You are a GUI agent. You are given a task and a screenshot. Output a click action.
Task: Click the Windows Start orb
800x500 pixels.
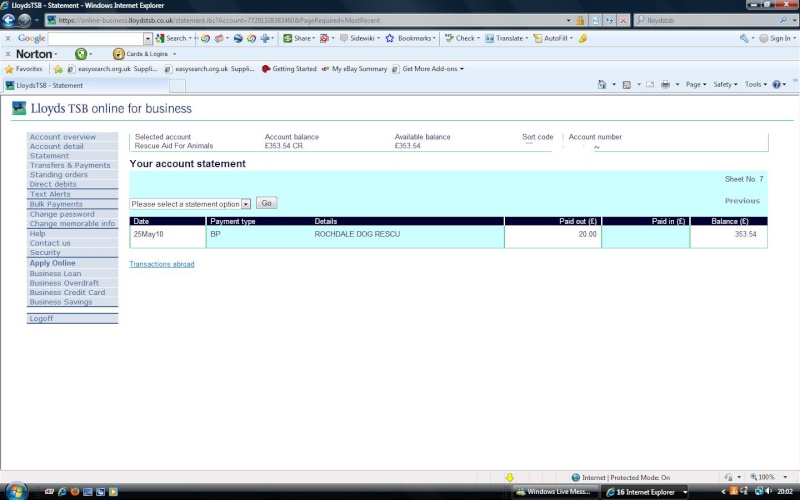pos(16,491)
